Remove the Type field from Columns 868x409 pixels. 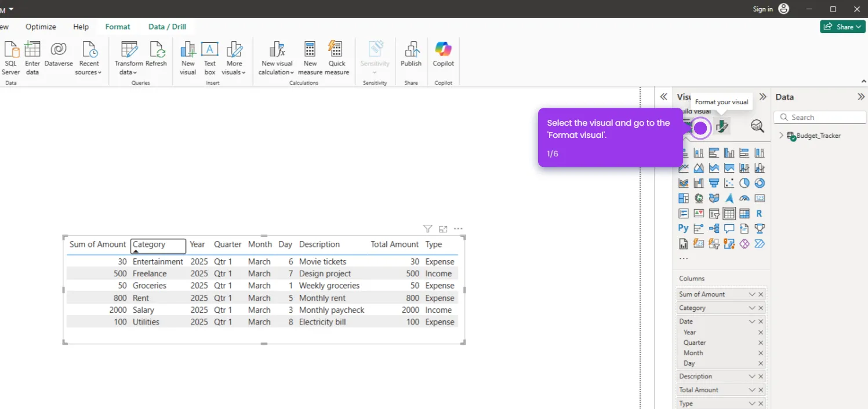761,404
